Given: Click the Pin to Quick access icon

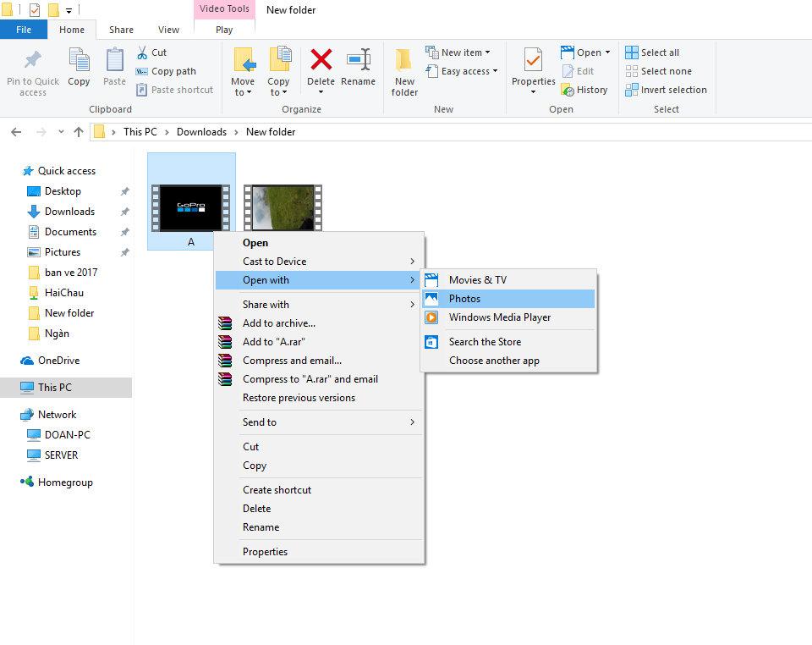Looking at the screenshot, I should tap(33, 61).
